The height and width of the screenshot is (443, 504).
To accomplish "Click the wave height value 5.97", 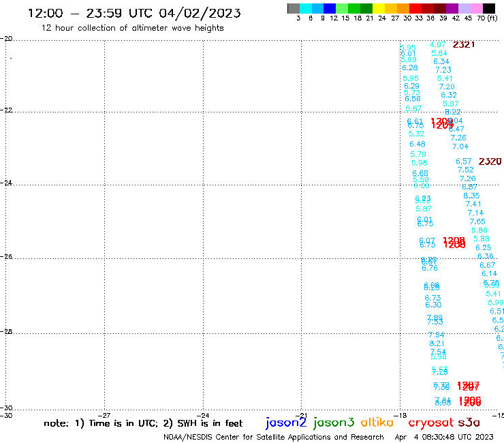I will (451, 104).
